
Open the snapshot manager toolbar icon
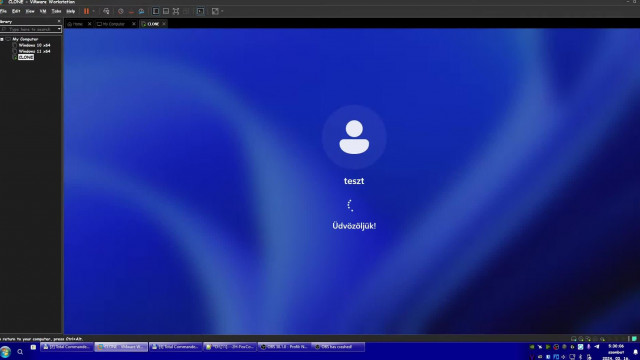coord(141,11)
